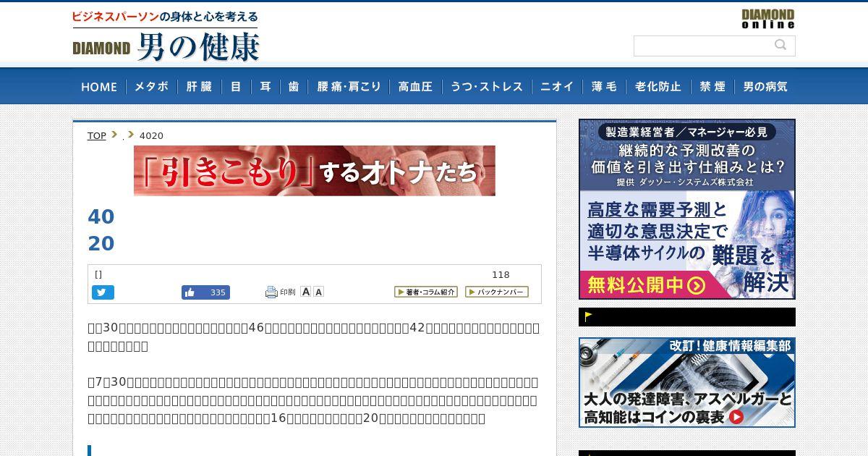The image size is (868, 456).
Task: Open the 高血圧 menu item
Action: [x=415, y=87]
